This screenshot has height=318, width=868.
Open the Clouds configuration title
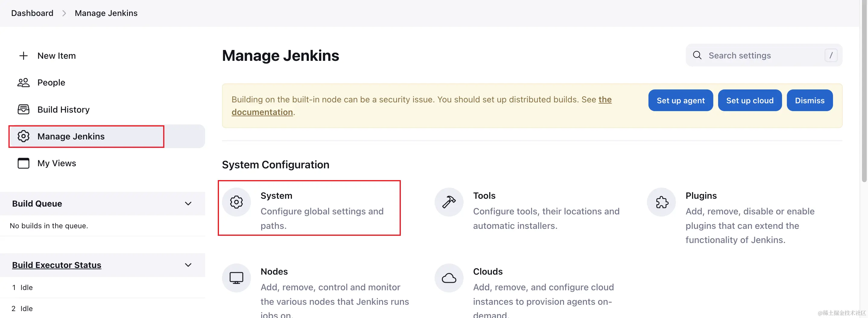tap(488, 272)
